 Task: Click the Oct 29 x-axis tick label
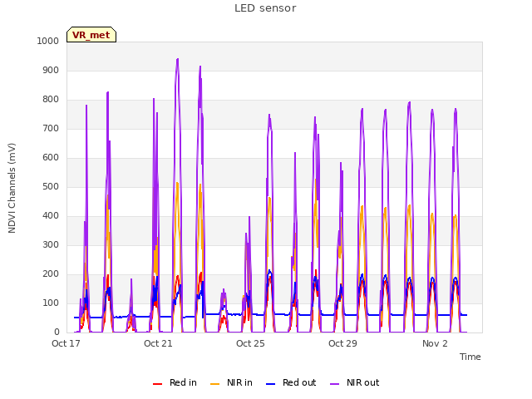342,343
